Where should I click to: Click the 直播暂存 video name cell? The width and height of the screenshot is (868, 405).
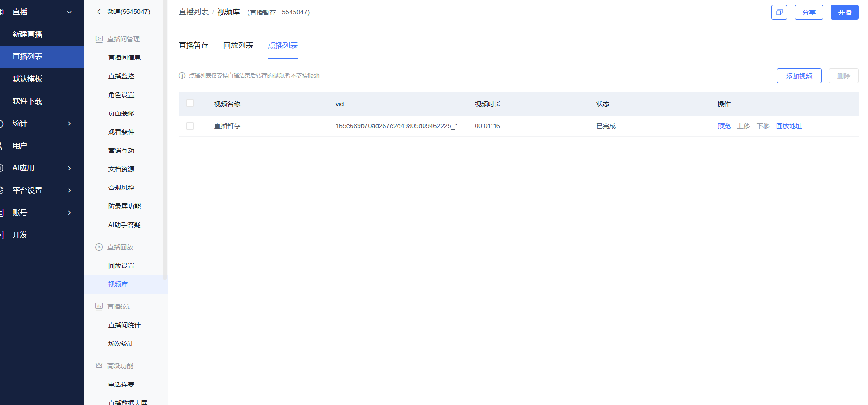[x=227, y=126]
